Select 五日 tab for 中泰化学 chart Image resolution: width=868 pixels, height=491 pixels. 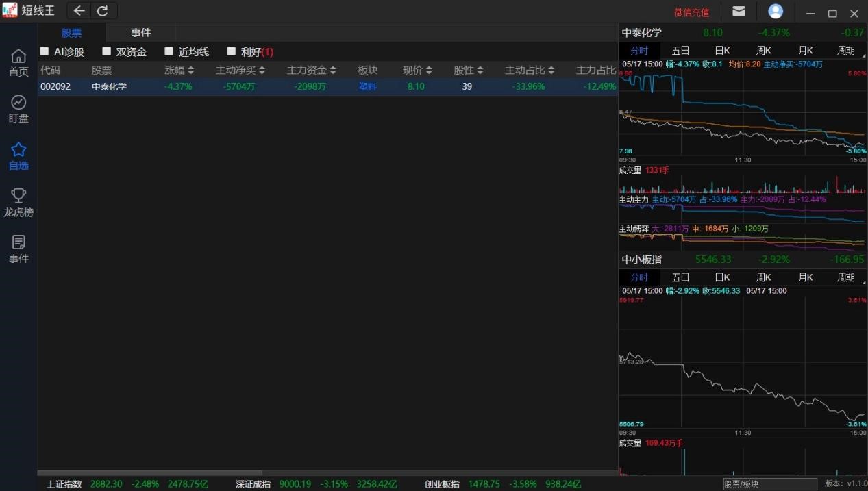(x=680, y=50)
